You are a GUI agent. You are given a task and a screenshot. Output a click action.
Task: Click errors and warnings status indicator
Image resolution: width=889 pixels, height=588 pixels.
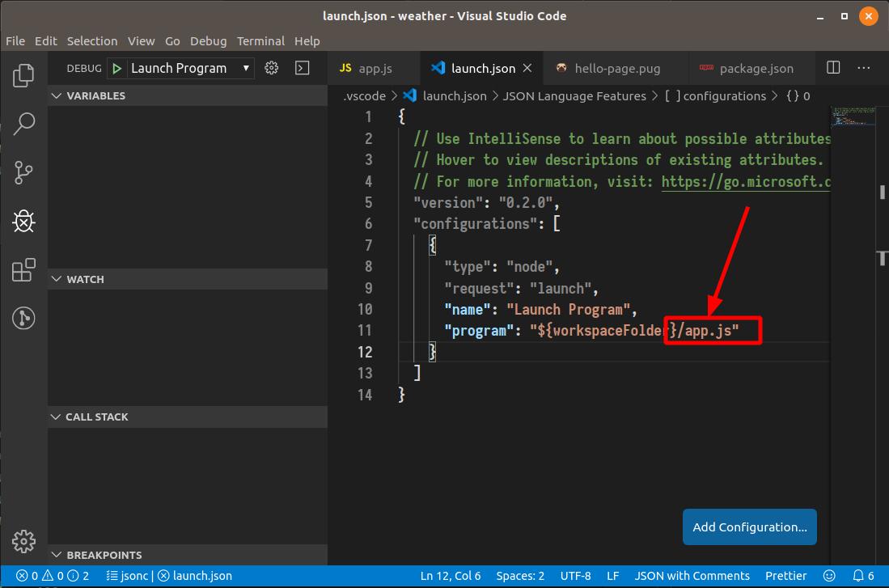click(x=44, y=575)
